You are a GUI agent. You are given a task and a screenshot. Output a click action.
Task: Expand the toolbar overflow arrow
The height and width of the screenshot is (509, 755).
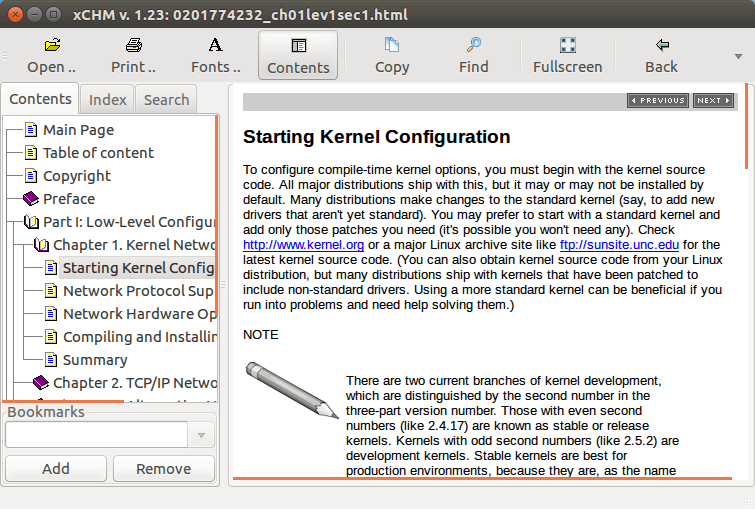pos(738,56)
